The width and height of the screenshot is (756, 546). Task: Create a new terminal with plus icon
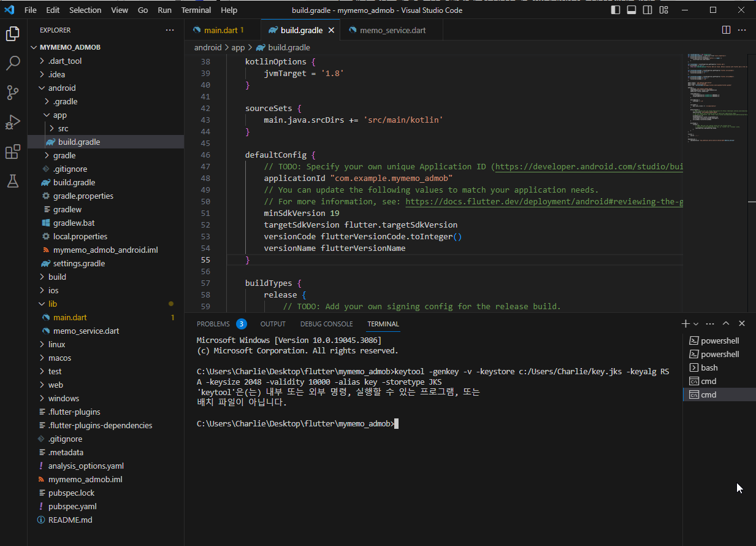[685, 323]
